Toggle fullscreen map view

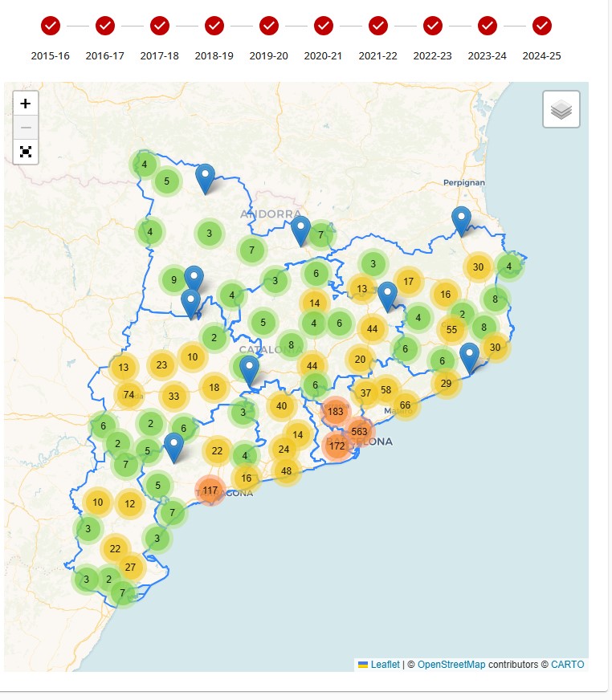tap(26, 152)
